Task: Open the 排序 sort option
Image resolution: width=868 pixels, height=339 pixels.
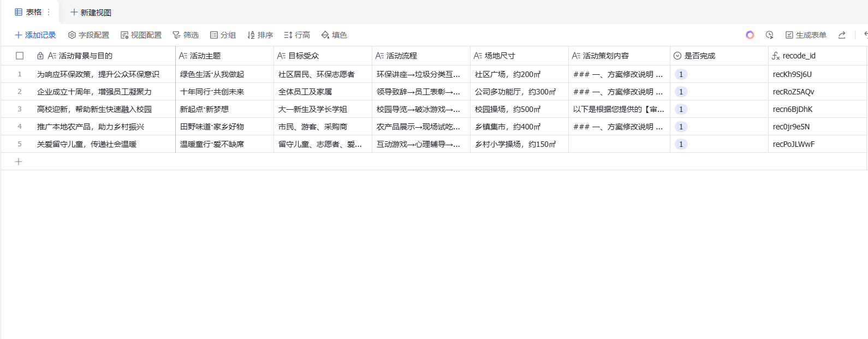Action: pos(260,35)
